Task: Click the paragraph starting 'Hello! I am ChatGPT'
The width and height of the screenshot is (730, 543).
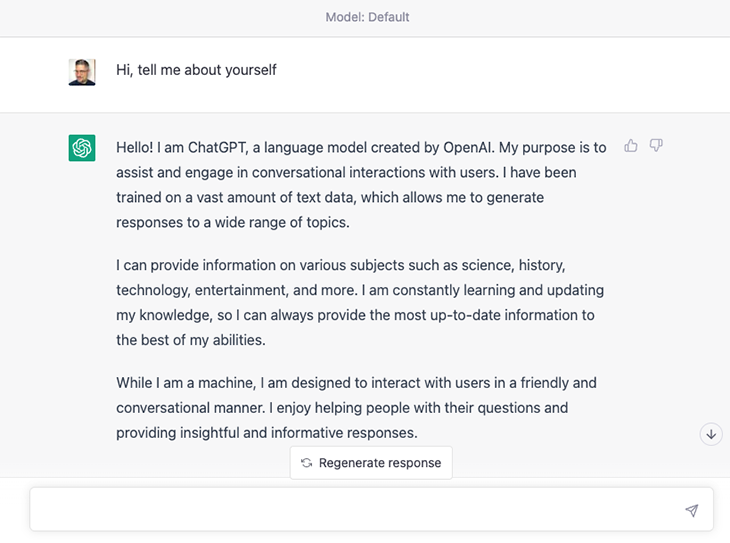Action: click(x=361, y=185)
